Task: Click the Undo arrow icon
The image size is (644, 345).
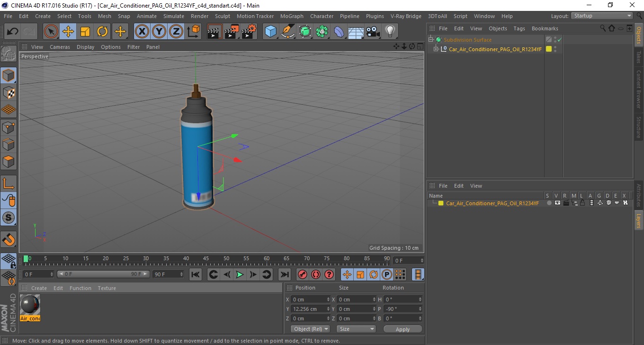Action: pos(13,32)
